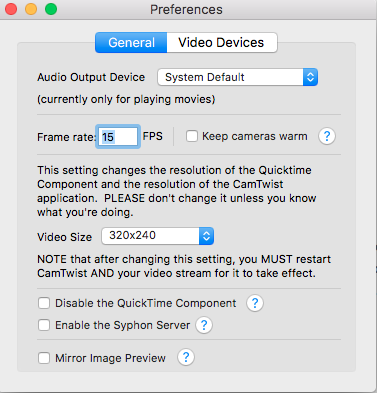This screenshot has width=377, height=393.
Task: Click the Enable the Syphon Server label
Action: coord(122,325)
